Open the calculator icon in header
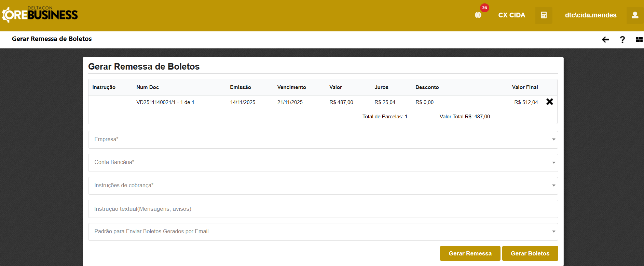The width and height of the screenshot is (644, 266). [544, 15]
